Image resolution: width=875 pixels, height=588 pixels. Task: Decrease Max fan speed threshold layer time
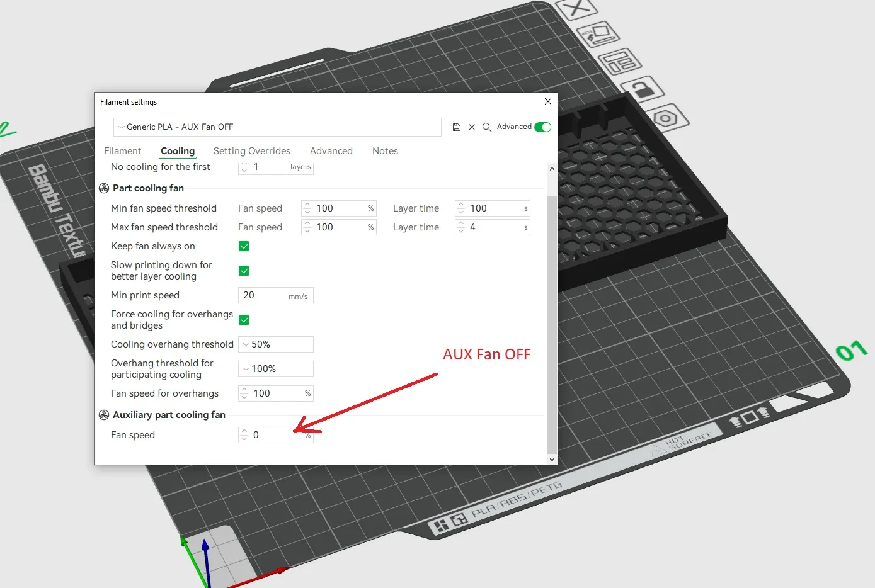tap(461, 231)
